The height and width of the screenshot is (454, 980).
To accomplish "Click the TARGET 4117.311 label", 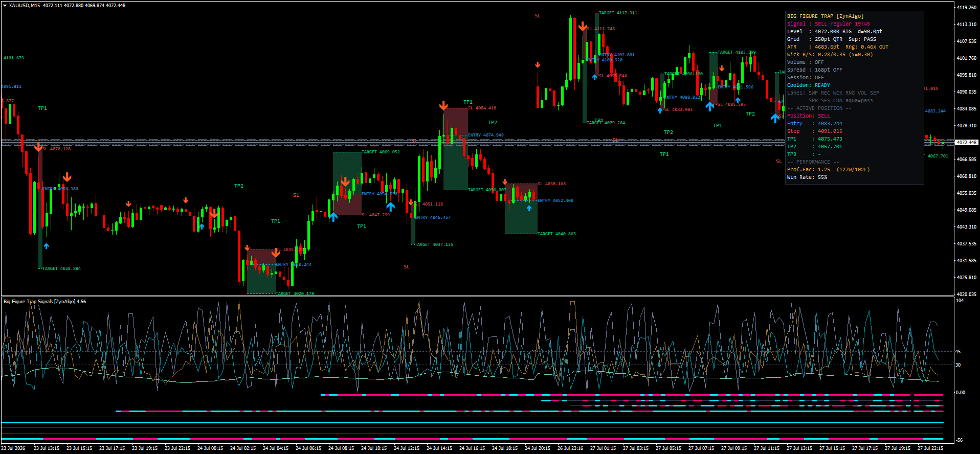I will tap(618, 13).
